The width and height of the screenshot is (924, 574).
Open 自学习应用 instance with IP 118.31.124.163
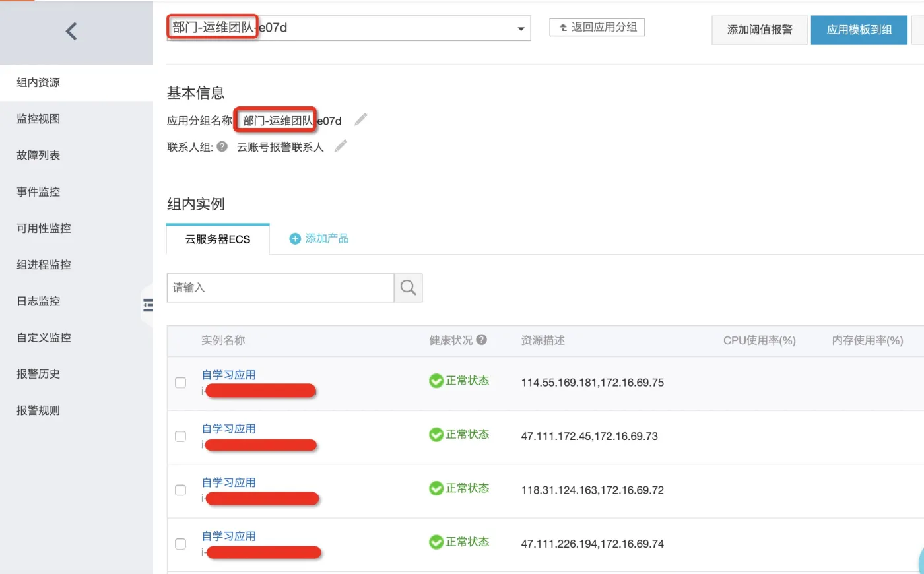[229, 482]
